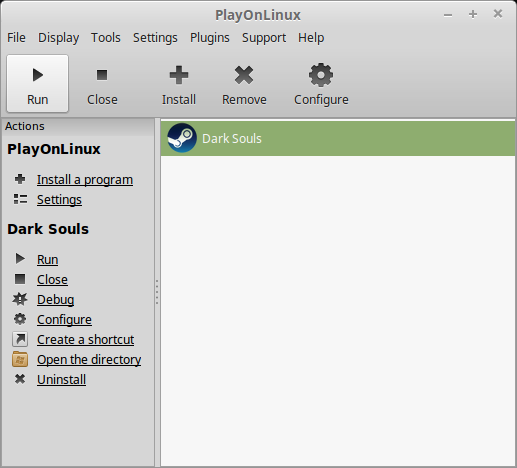Screen dimensions: 517x468
Task: Click the Remove toolbar button
Action: click(x=244, y=83)
